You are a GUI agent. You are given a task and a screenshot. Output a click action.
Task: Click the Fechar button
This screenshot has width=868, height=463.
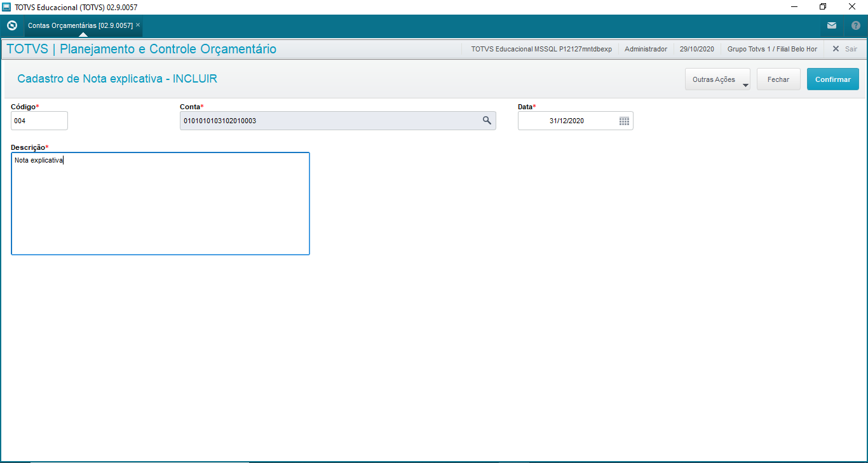point(778,79)
